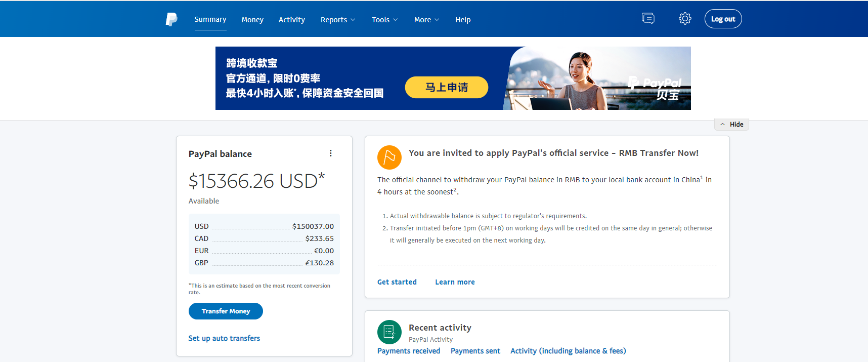Screen dimensions: 868x362
Task: Expand the More dropdown menu
Action: tap(426, 20)
